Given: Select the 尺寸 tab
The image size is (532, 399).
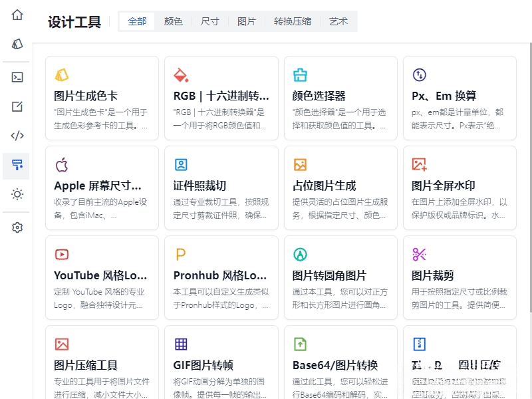Looking at the screenshot, I should [x=209, y=21].
